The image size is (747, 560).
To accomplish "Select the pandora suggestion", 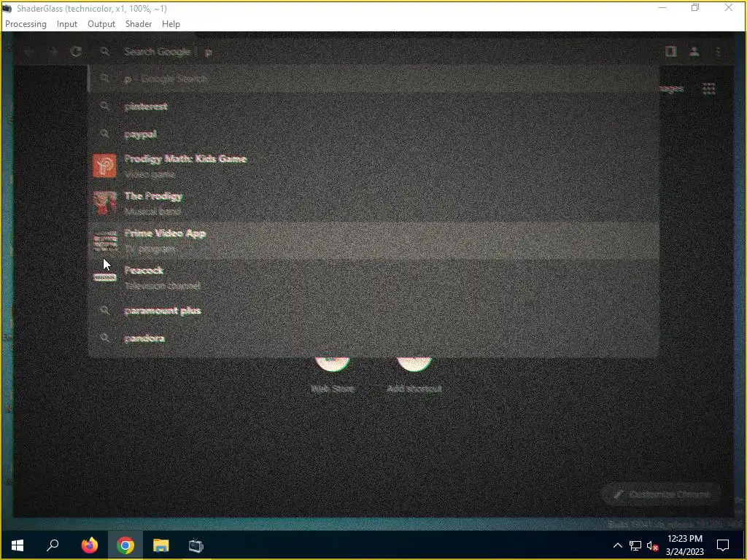I will [x=374, y=338].
